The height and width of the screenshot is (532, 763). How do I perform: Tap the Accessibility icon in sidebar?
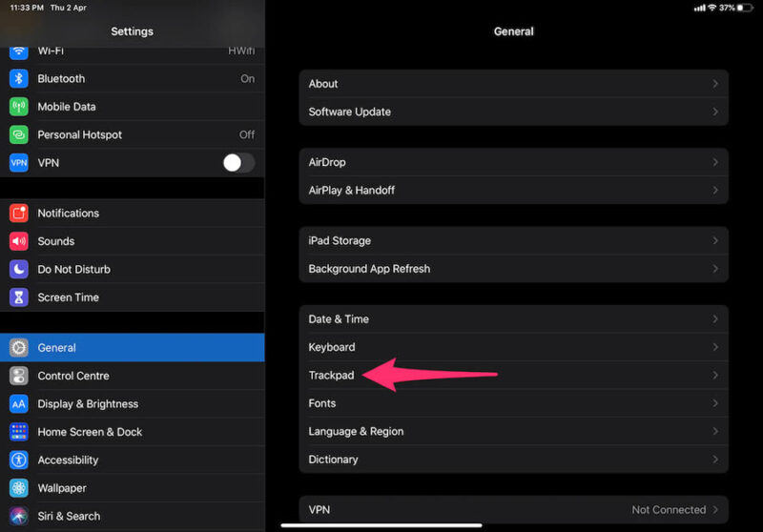coord(19,460)
